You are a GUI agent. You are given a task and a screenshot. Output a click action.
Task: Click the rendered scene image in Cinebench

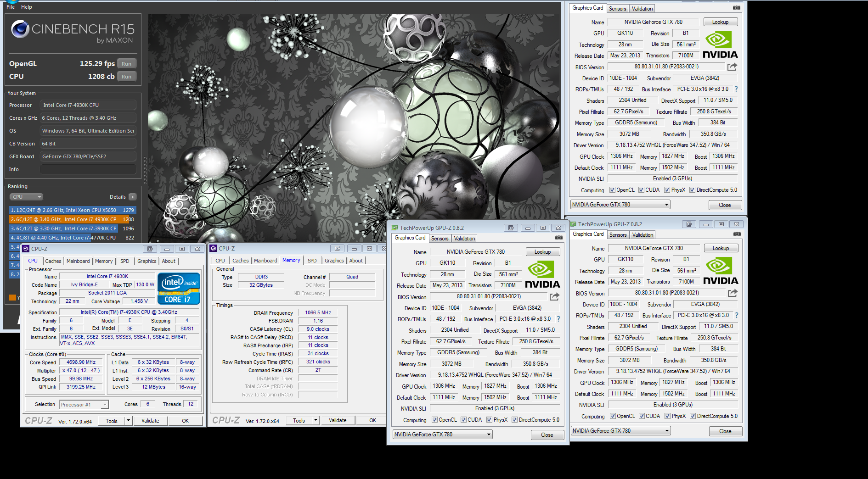point(354,128)
